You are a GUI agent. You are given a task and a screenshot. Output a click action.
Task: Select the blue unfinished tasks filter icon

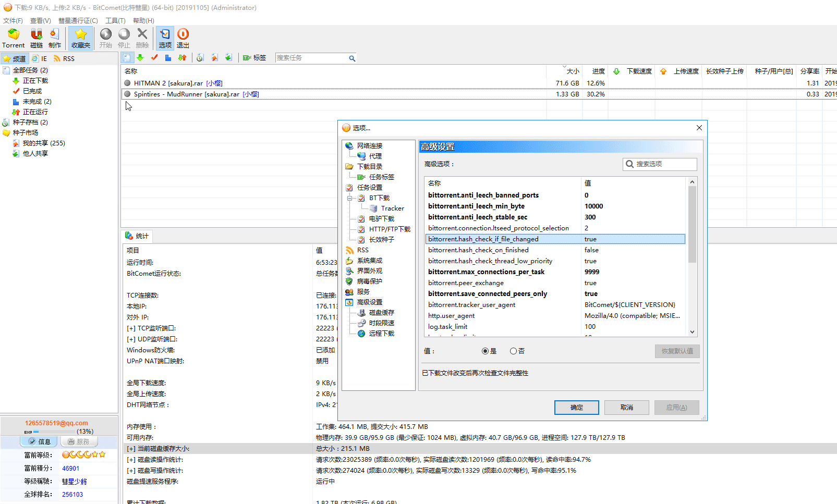168,58
